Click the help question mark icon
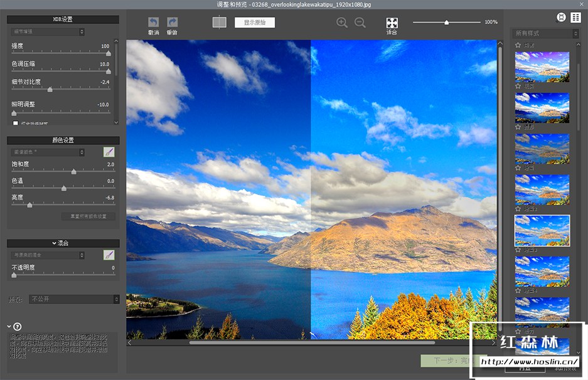Screen dimensions: 588x380 (x=17, y=327)
